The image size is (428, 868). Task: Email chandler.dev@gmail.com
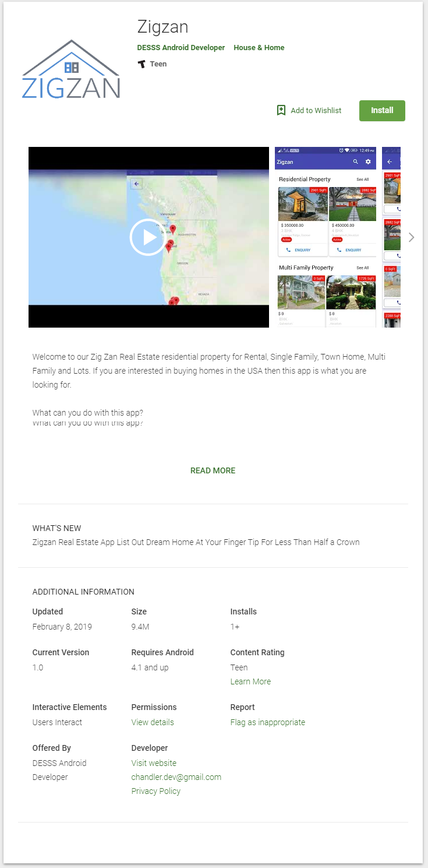click(x=176, y=777)
